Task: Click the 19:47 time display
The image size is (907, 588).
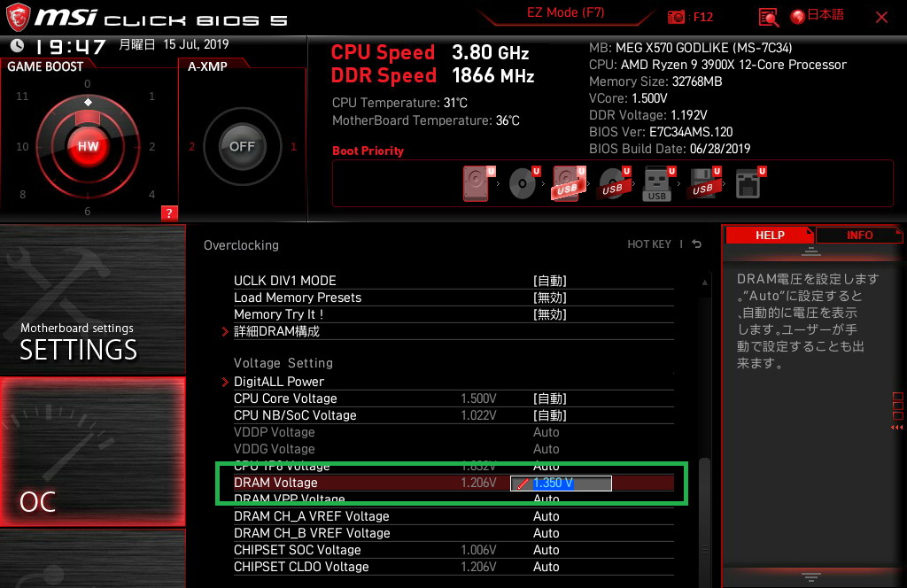Action: pos(70,46)
